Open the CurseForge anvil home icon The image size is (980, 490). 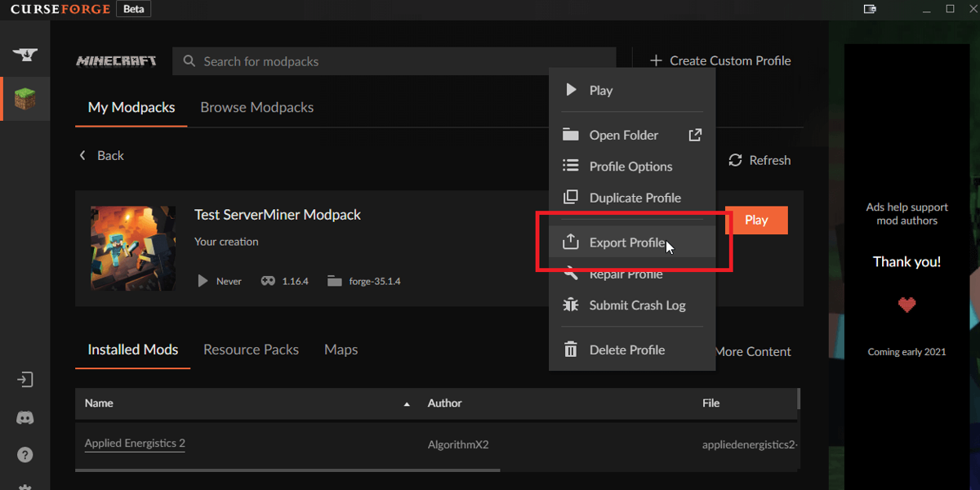click(24, 55)
